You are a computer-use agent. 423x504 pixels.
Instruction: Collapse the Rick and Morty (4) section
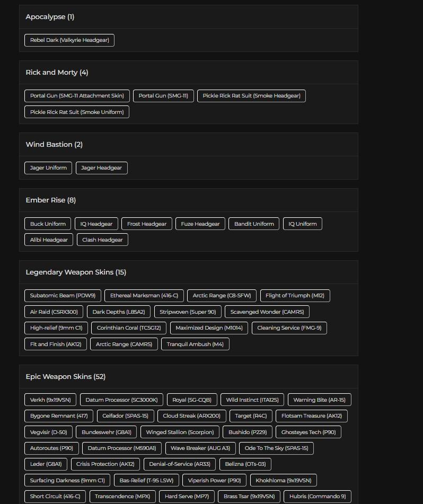tap(57, 72)
